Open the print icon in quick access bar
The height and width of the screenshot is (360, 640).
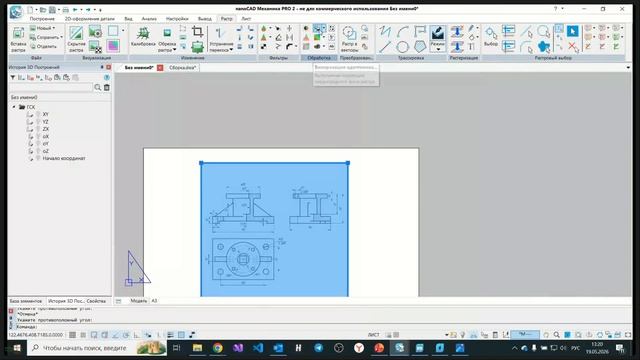coord(65,9)
